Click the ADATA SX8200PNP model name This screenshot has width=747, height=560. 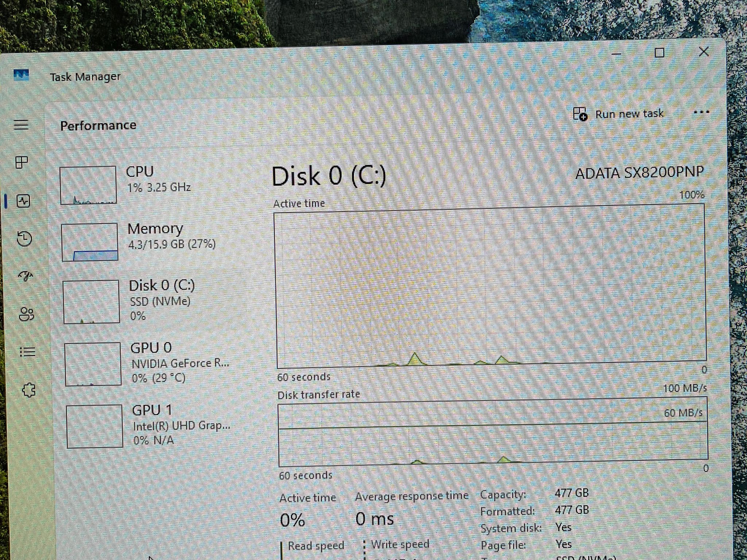pos(639,172)
